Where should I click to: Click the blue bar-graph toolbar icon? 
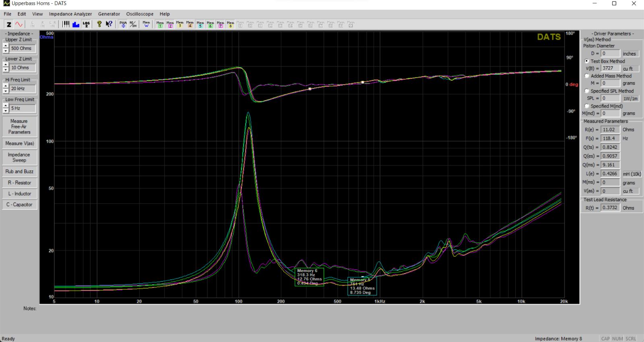[x=76, y=25]
